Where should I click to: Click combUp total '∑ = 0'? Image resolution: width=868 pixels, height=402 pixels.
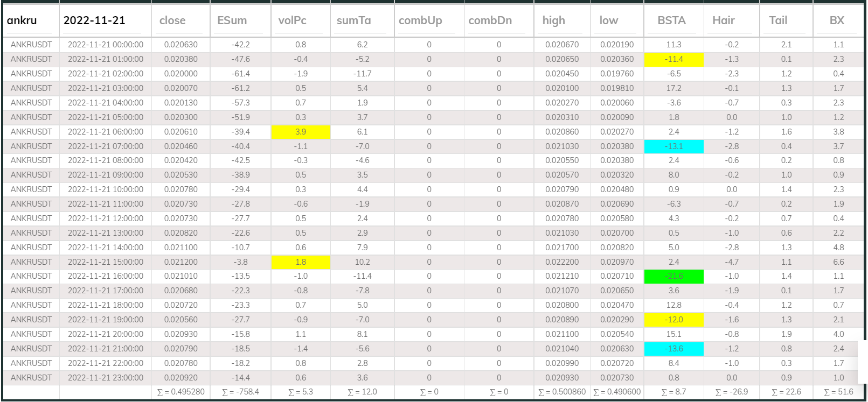click(429, 392)
